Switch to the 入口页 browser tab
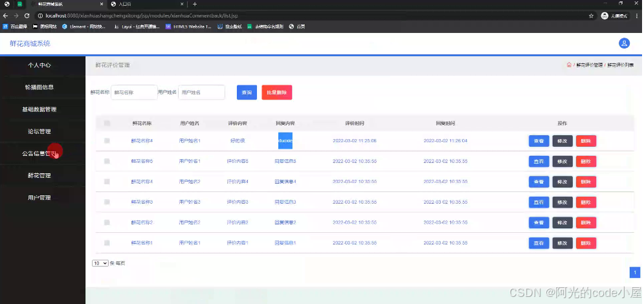Screen dimensions: 644x304 (x=148, y=4)
